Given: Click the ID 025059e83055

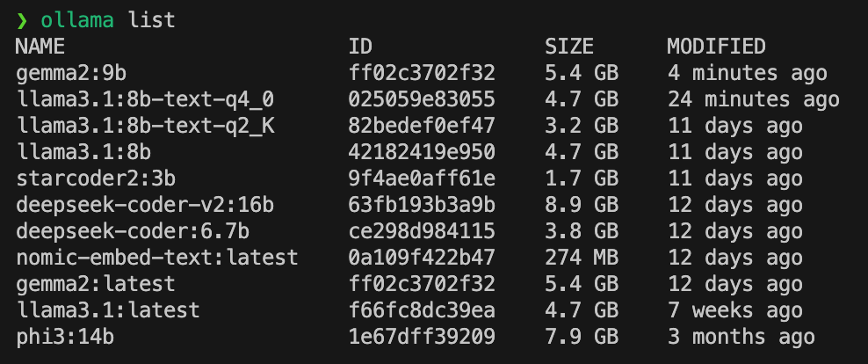Looking at the screenshot, I should (422, 99).
